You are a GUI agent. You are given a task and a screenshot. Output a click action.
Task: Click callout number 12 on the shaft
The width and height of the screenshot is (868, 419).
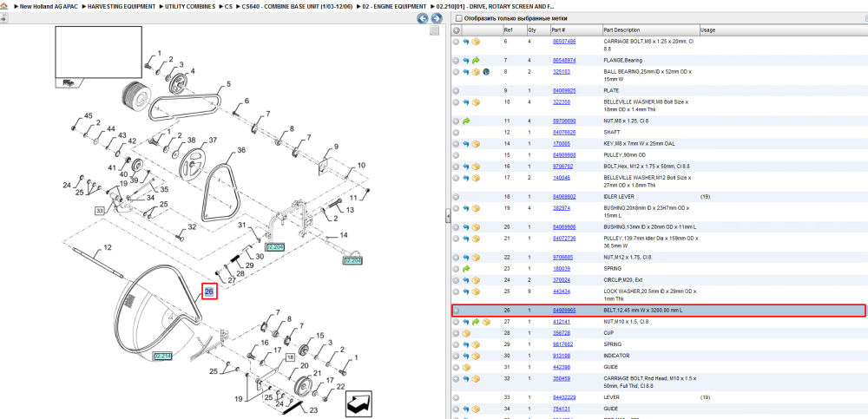(108, 247)
